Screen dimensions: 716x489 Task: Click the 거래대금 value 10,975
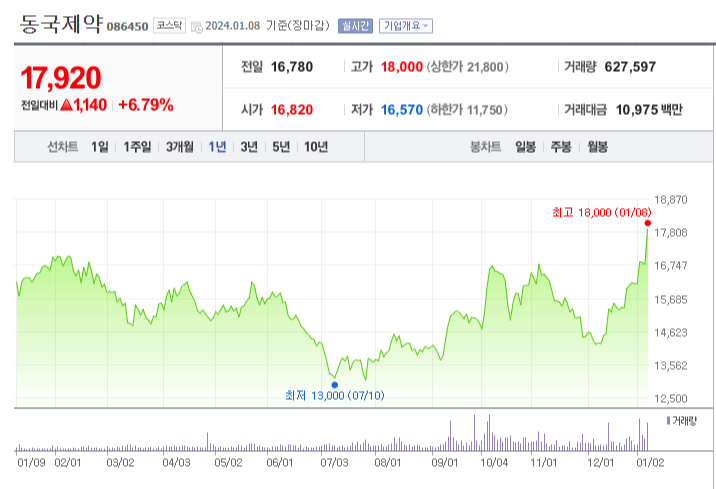pos(637,110)
